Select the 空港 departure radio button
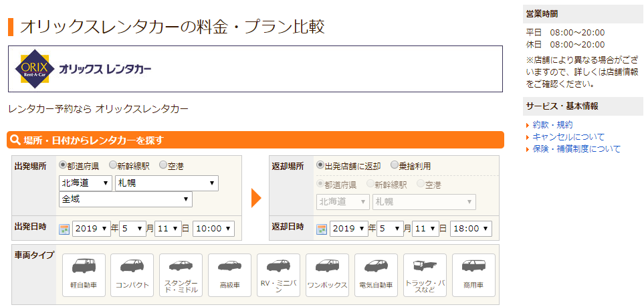Image resolution: width=644 pixels, height=307 pixels. [163, 165]
